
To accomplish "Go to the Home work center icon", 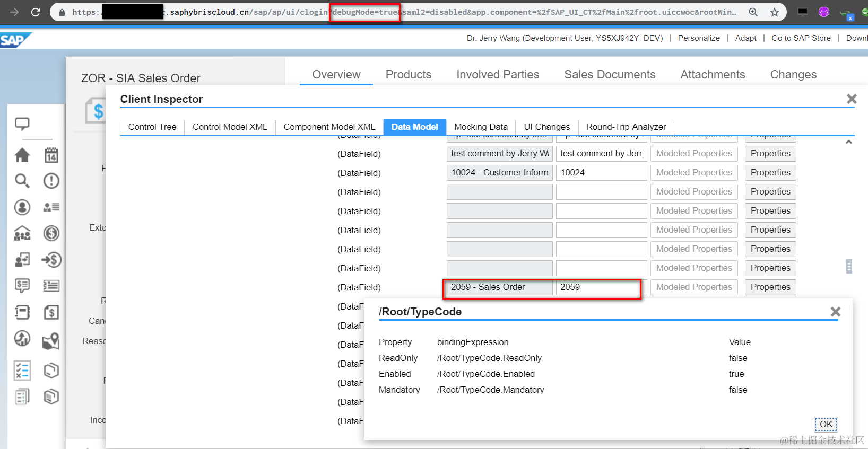I will tap(22, 155).
